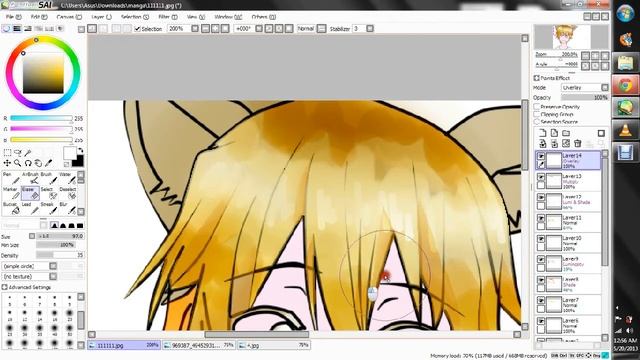The height and width of the screenshot is (360, 640).
Task: Delete the selected layer with trash icon
Action: (x=578, y=143)
